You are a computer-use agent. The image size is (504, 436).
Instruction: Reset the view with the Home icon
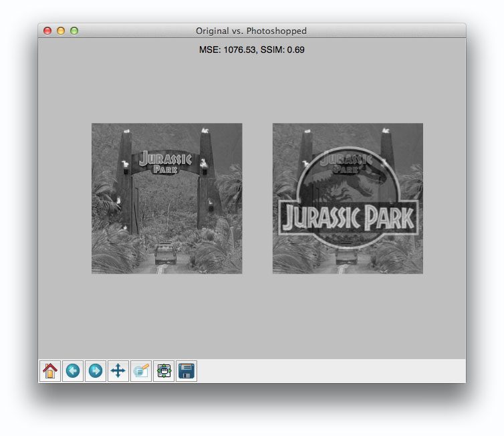50,370
